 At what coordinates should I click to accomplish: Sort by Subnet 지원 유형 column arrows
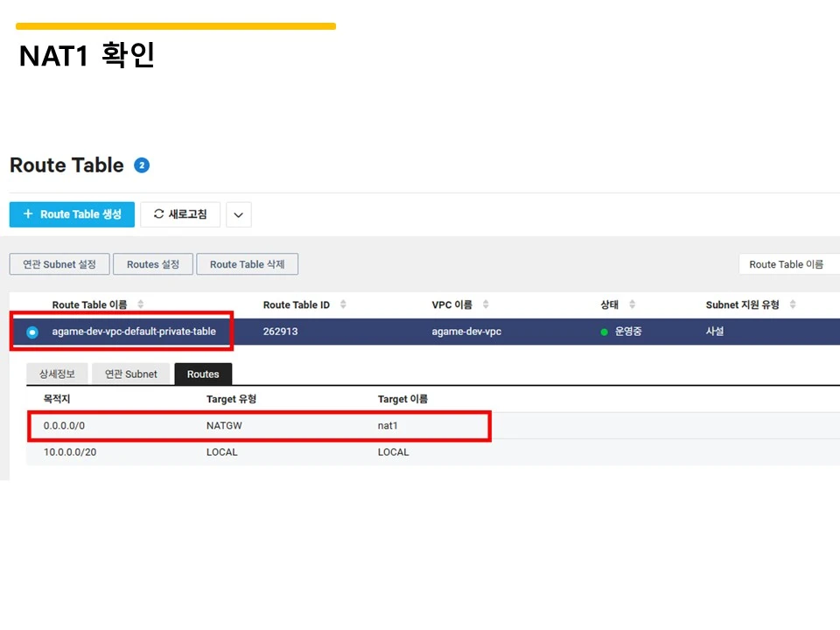coord(793,304)
